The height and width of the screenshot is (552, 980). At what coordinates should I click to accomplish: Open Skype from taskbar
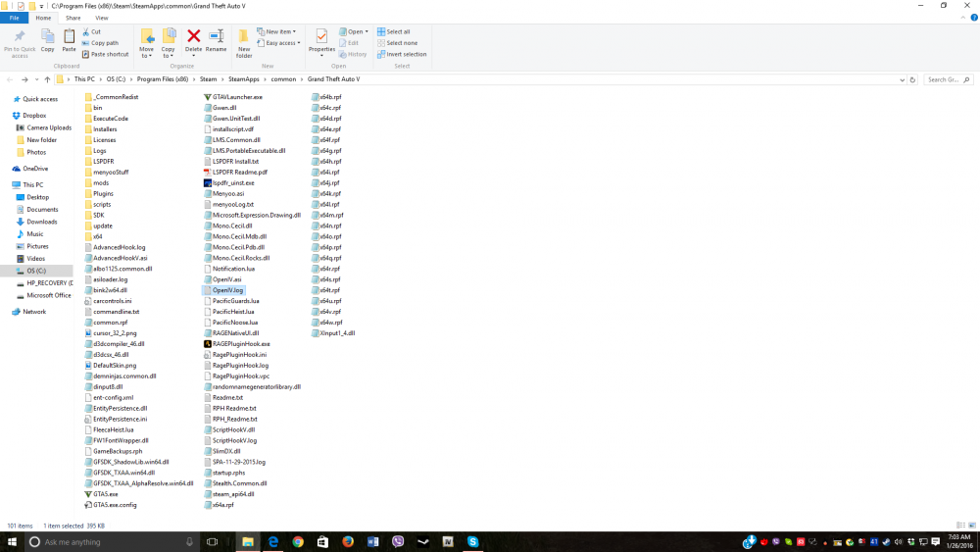(472, 542)
